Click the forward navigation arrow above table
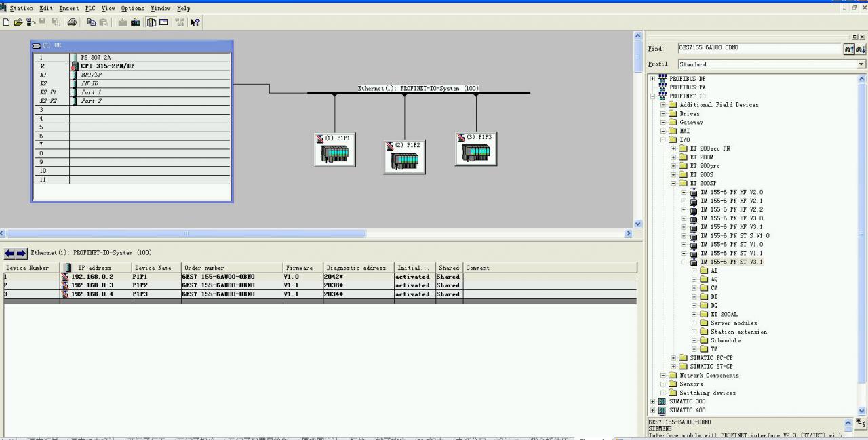This screenshot has width=868, height=440. tap(22, 253)
